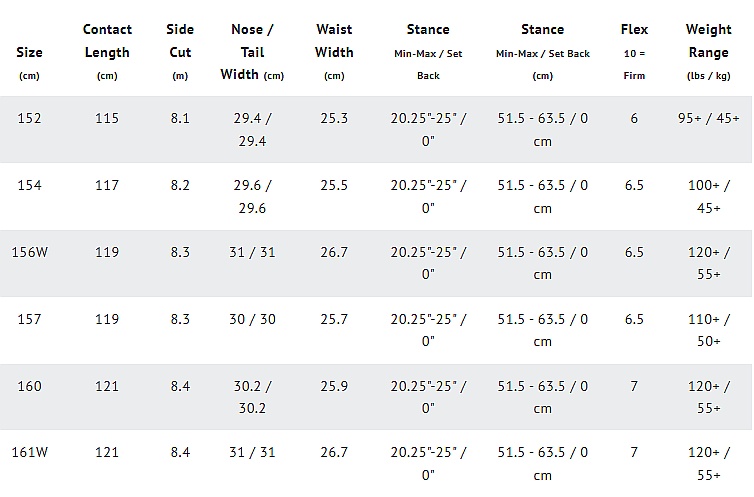Screen dimensions: 754x497
Task: Select the 25.9 waist width value
Action: tap(334, 386)
